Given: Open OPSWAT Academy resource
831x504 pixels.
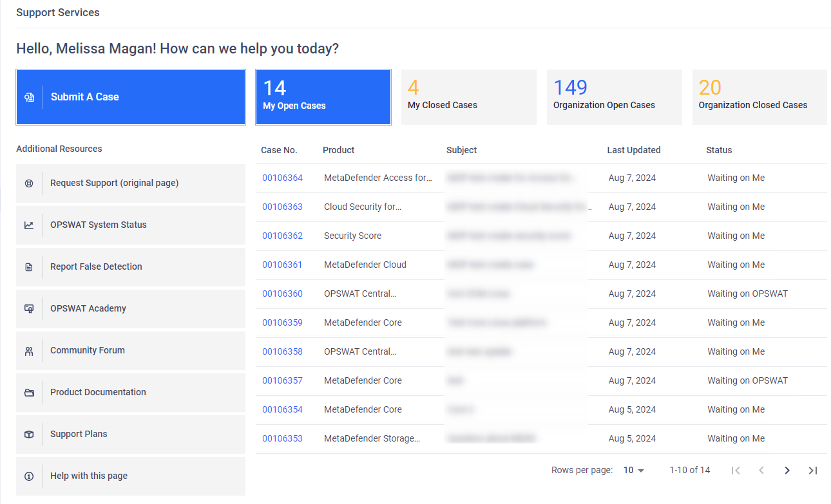Looking at the screenshot, I should pyautogui.click(x=131, y=309).
